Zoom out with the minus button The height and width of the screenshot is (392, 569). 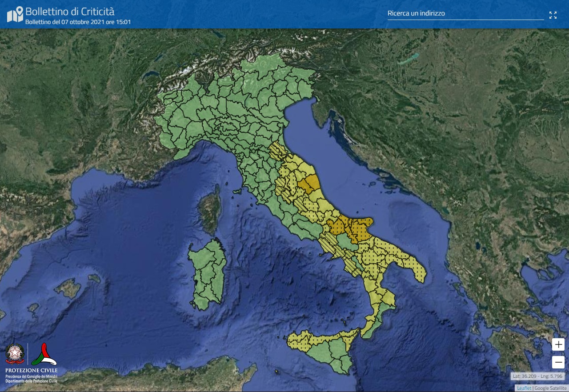[x=558, y=362]
